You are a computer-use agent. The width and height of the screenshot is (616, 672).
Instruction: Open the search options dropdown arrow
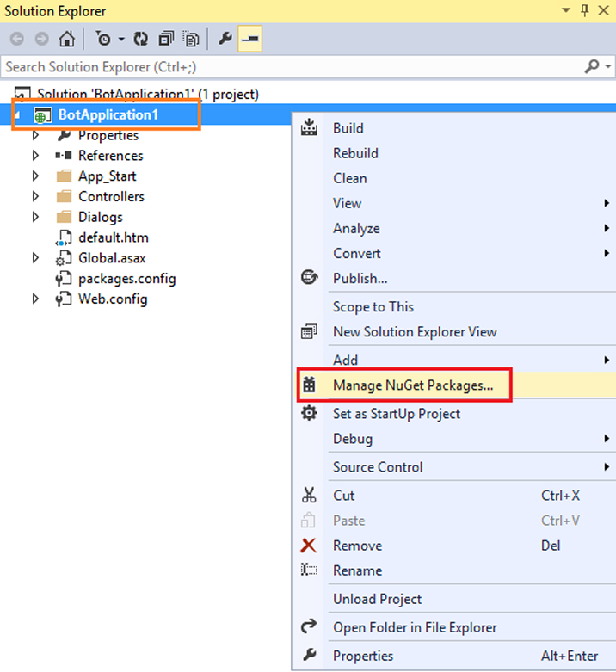click(608, 66)
